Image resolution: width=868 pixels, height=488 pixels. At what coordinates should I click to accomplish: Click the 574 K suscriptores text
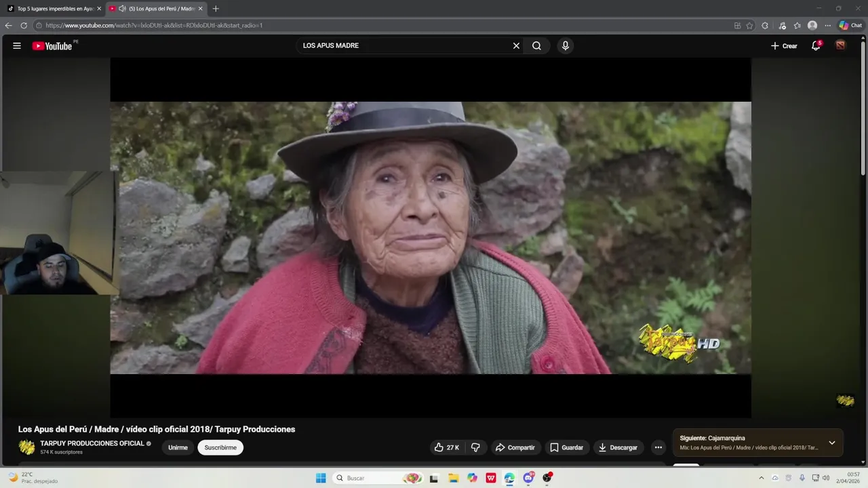[61, 452]
